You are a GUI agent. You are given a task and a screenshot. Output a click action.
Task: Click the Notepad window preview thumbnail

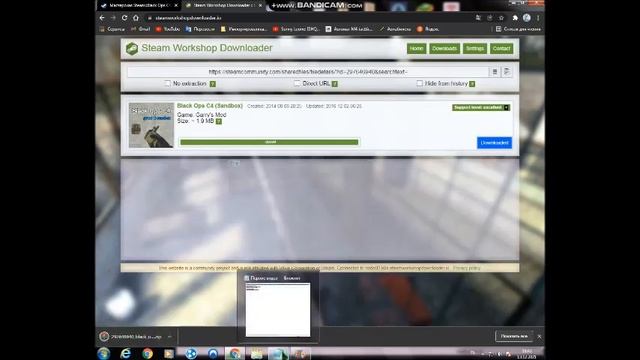278,309
